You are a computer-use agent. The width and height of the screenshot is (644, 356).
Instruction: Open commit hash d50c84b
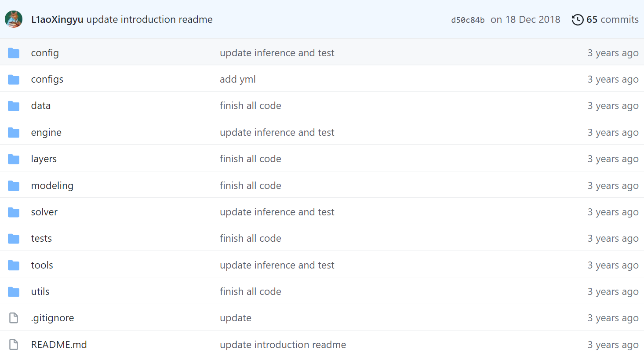coord(468,20)
